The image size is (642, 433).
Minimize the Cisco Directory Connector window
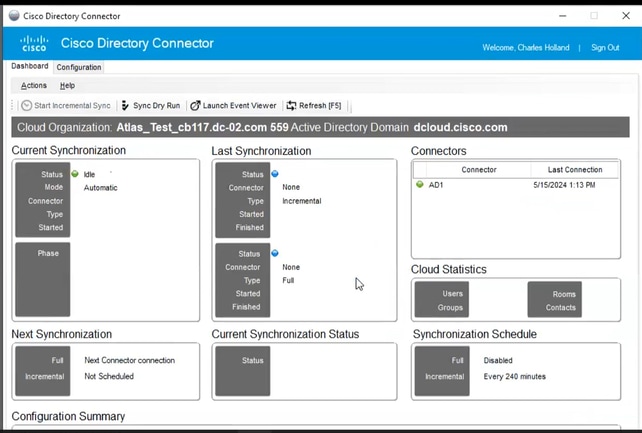pyautogui.click(x=563, y=16)
